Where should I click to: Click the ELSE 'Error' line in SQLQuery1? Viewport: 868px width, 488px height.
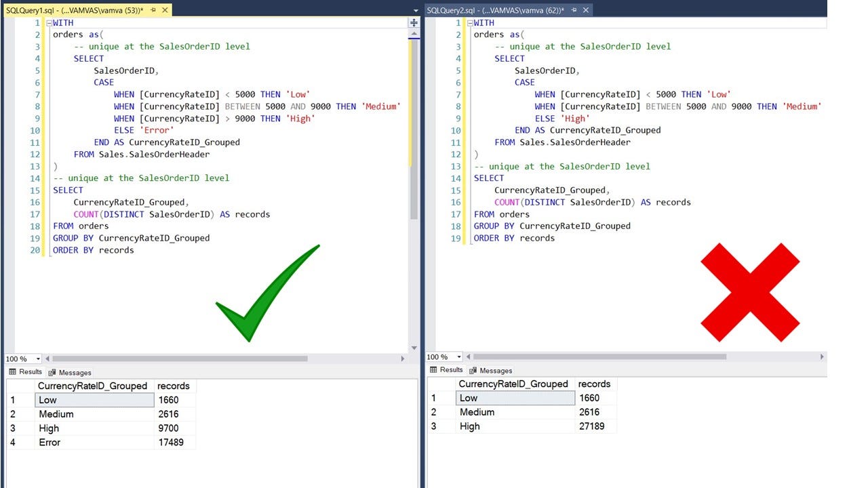click(x=144, y=130)
